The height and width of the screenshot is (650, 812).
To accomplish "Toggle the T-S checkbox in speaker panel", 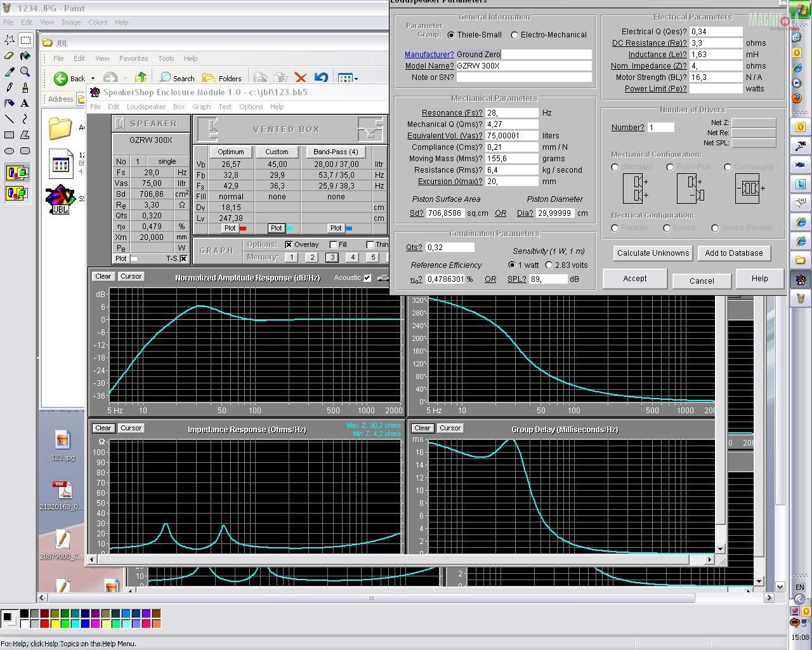I will 183,258.
